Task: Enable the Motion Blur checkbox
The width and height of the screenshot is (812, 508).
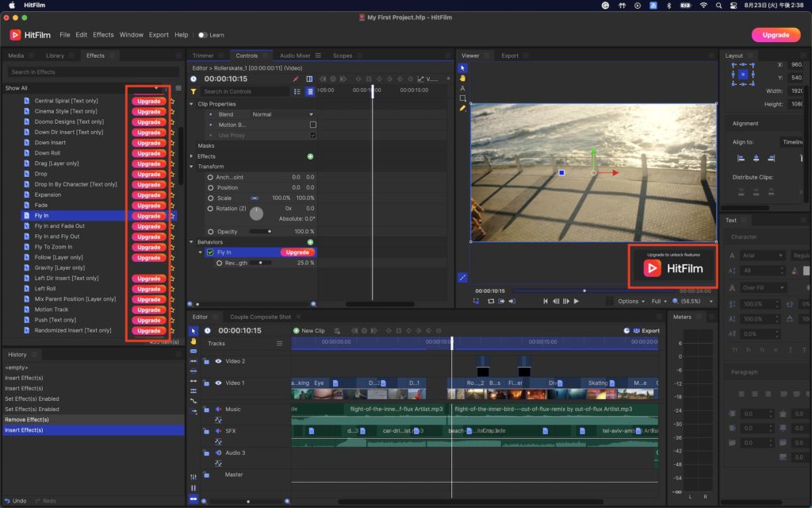Action: [312, 125]
